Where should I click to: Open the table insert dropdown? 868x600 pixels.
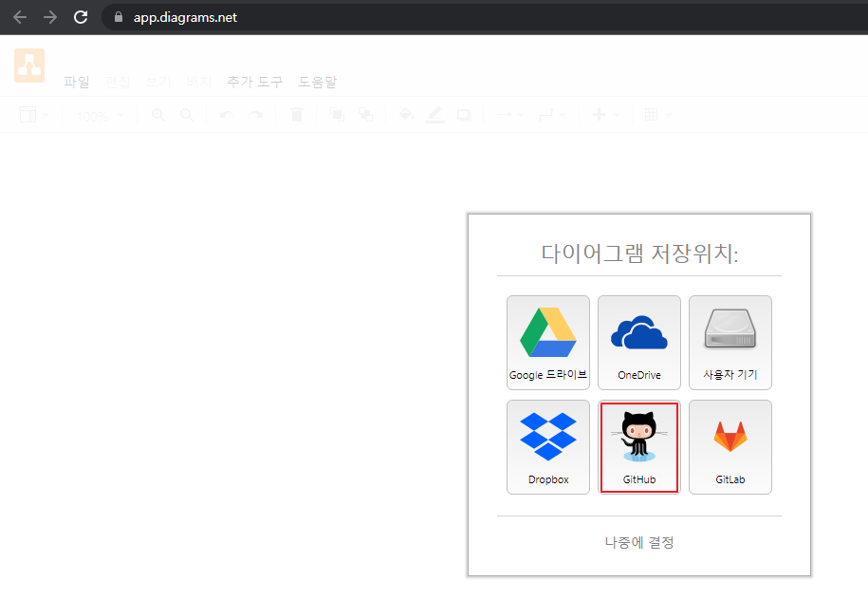tap(658, 115)
